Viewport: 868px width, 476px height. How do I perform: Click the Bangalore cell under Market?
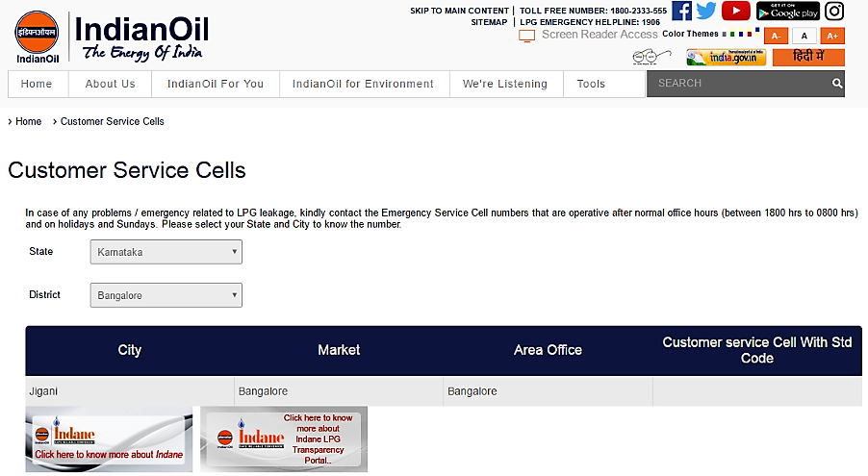339,391
